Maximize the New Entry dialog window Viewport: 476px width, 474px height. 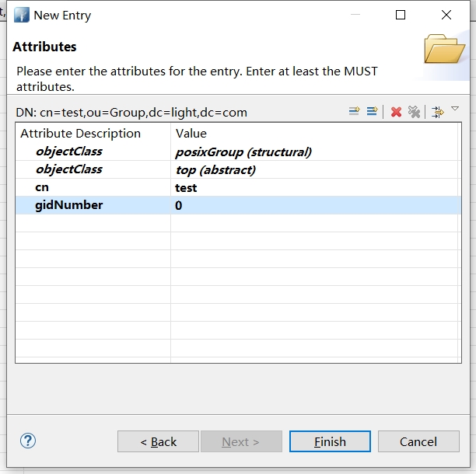tap(401, 15)
